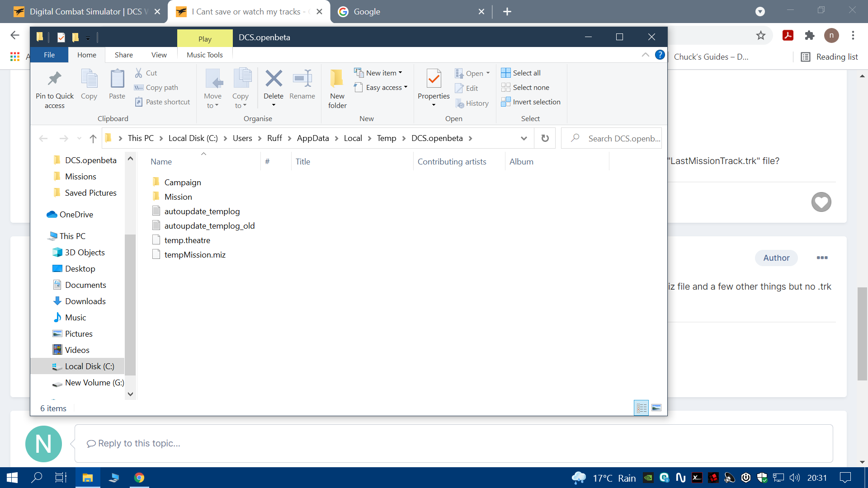Screen dimensions: 868x488
Task: Collapse the Explorer ribbon chevron
Action: click(x=645, y=55)
